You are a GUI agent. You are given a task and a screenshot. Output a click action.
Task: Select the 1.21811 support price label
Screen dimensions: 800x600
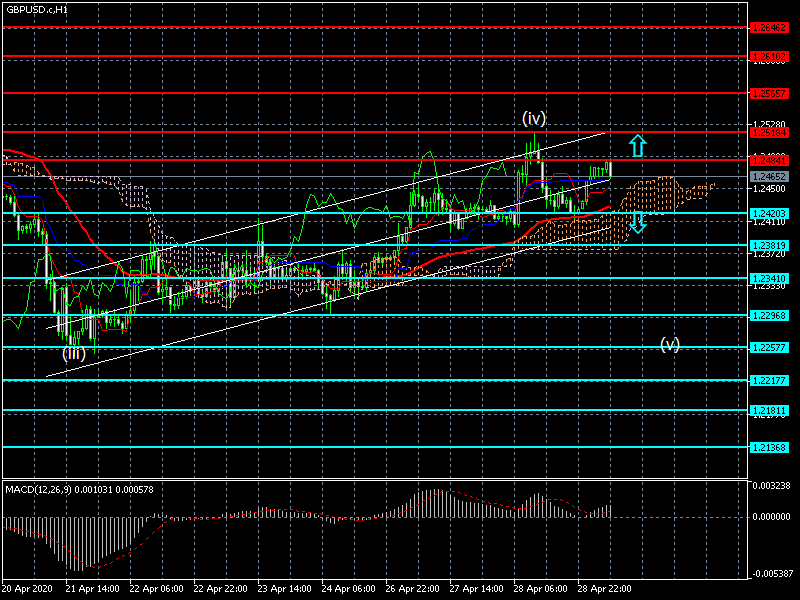769,411
